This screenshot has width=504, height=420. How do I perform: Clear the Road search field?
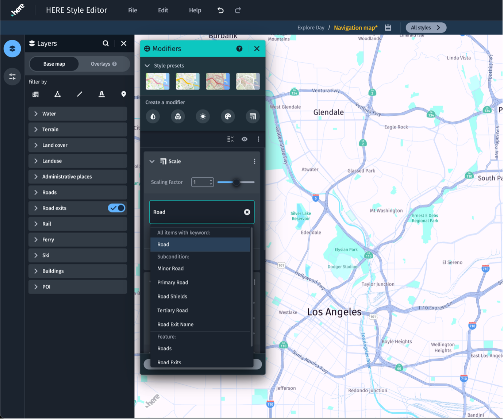[x=247, y=212]
